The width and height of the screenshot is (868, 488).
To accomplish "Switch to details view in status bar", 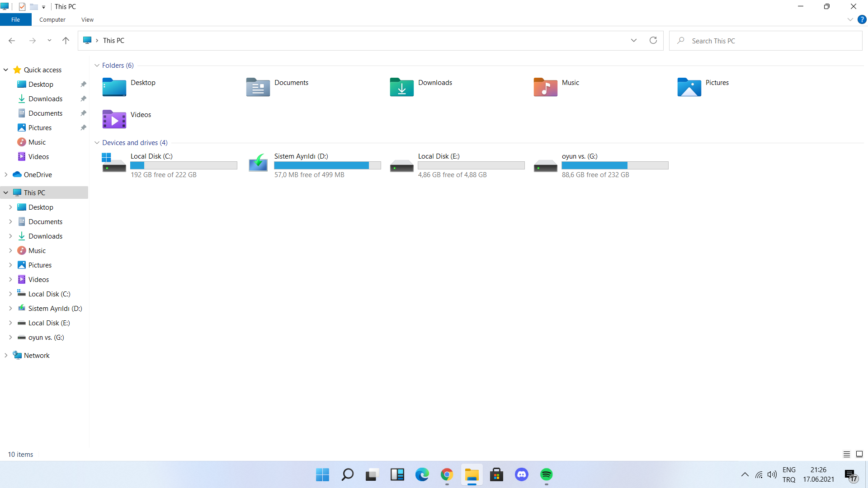I will pyautogui.click(x=846, y=454).
